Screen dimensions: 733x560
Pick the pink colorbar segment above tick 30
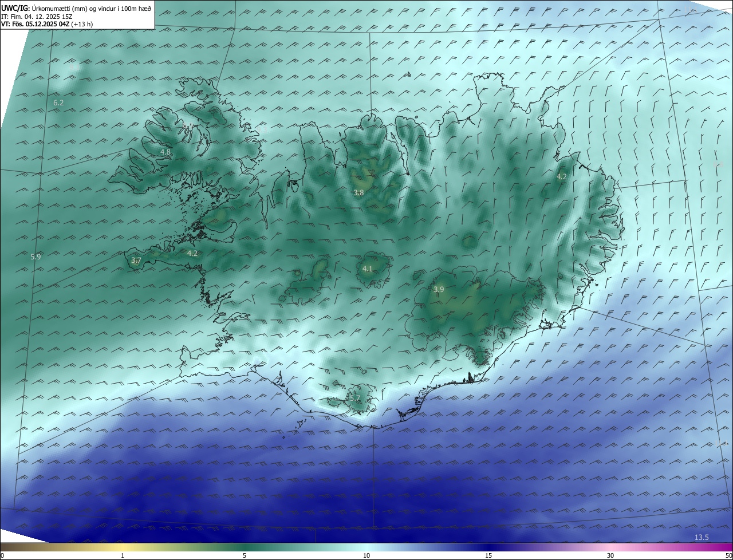[610, 547]
